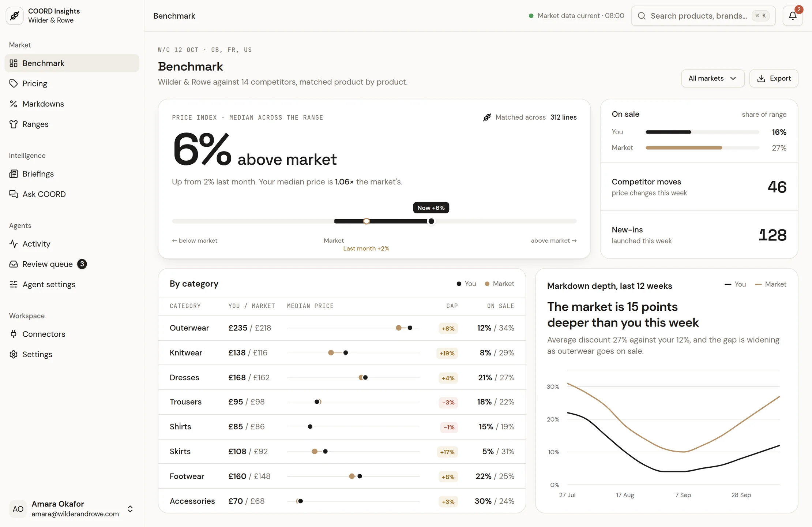Select the Dresses category row

point(342,377)
